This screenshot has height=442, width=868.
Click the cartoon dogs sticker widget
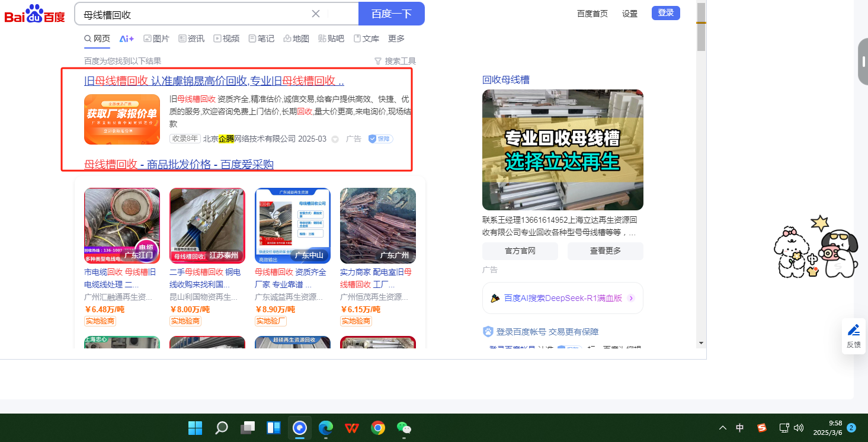pos(816,247)
